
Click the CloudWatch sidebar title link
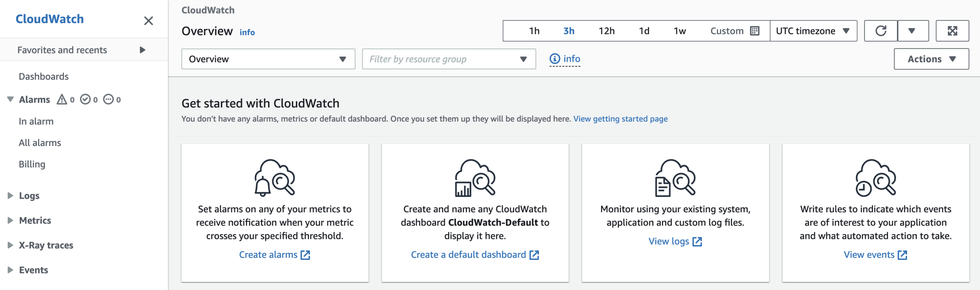pos(49,19)
